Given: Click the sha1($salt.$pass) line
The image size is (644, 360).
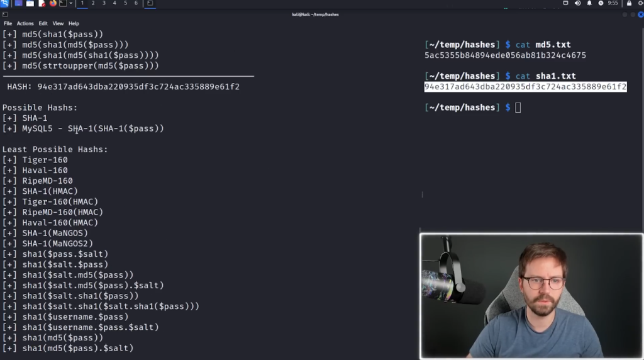Looking at the screenshot, I should pos(55,265).
